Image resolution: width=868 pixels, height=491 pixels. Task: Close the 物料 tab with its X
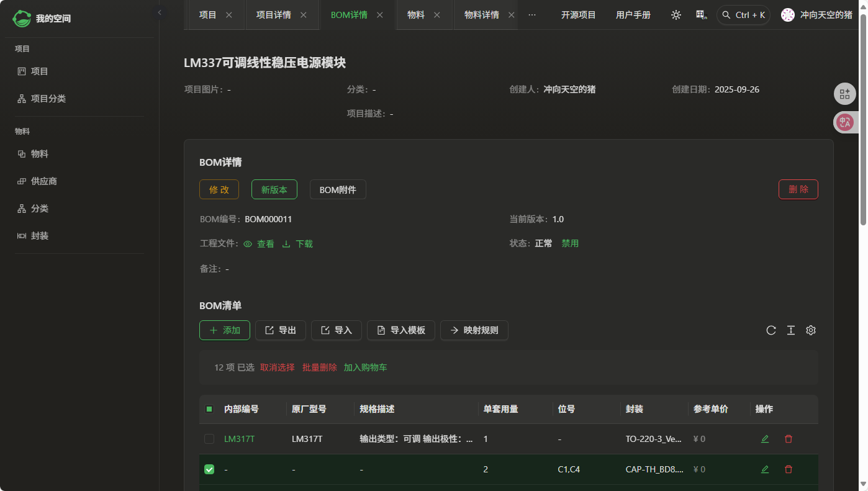[437, 15]
